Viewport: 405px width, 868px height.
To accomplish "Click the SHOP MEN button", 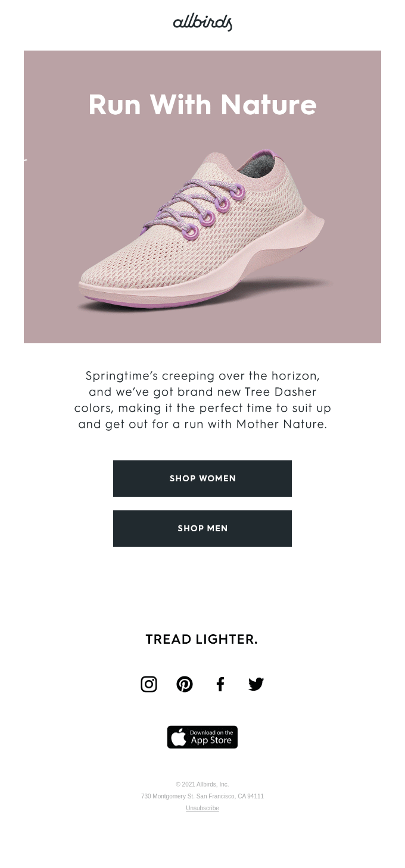I will click(x=202, y=528).
